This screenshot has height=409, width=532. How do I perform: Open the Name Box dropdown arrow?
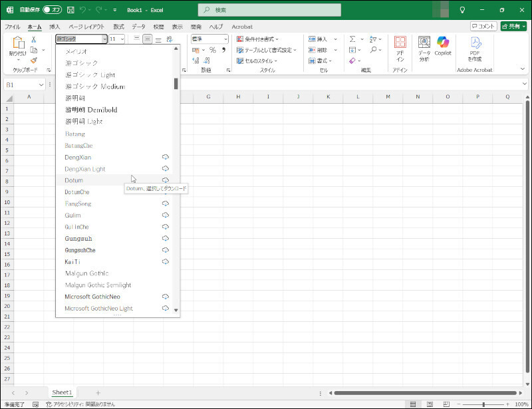(x=41, y=84)
